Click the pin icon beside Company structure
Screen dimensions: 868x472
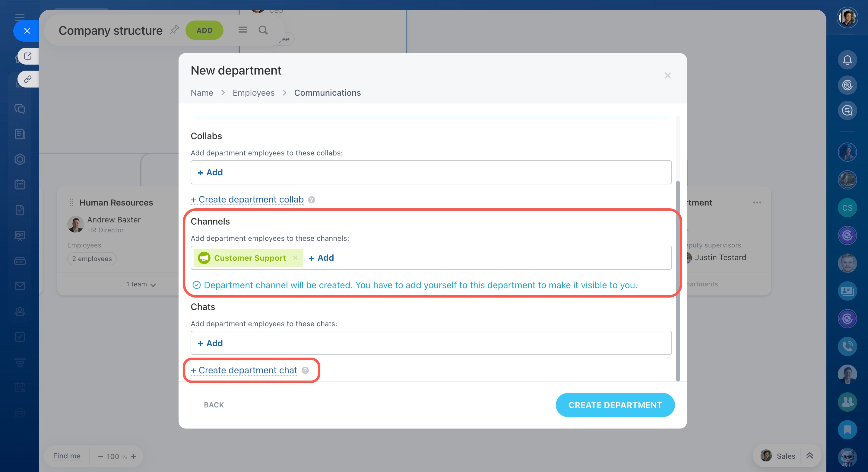click(174, 30)
